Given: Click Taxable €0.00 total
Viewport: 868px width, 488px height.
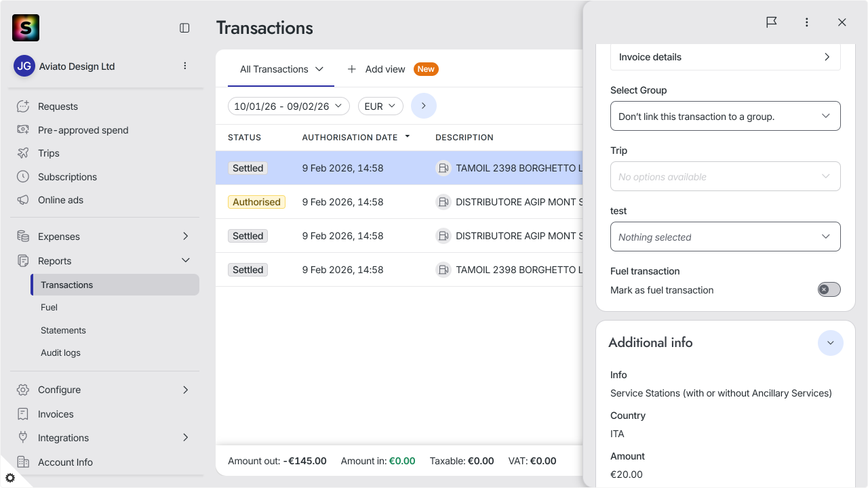Looking at the screenshot, I should 462,461.
